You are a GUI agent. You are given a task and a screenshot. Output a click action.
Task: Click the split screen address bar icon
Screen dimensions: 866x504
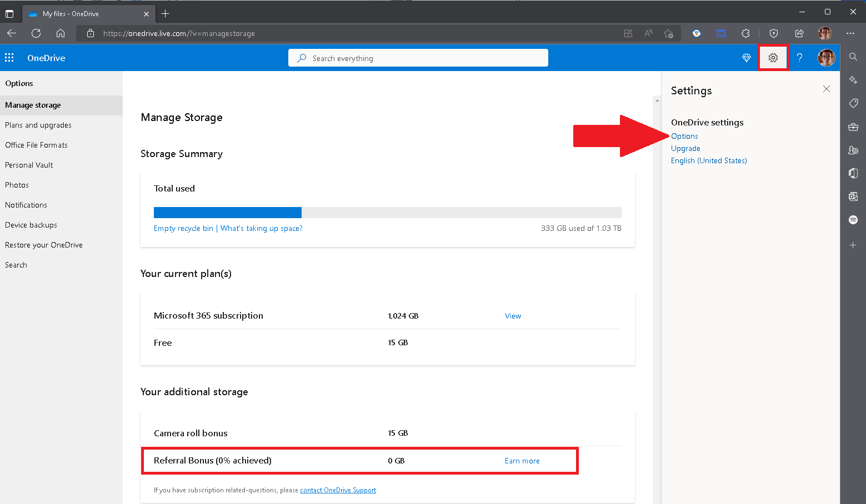[628, 33]
